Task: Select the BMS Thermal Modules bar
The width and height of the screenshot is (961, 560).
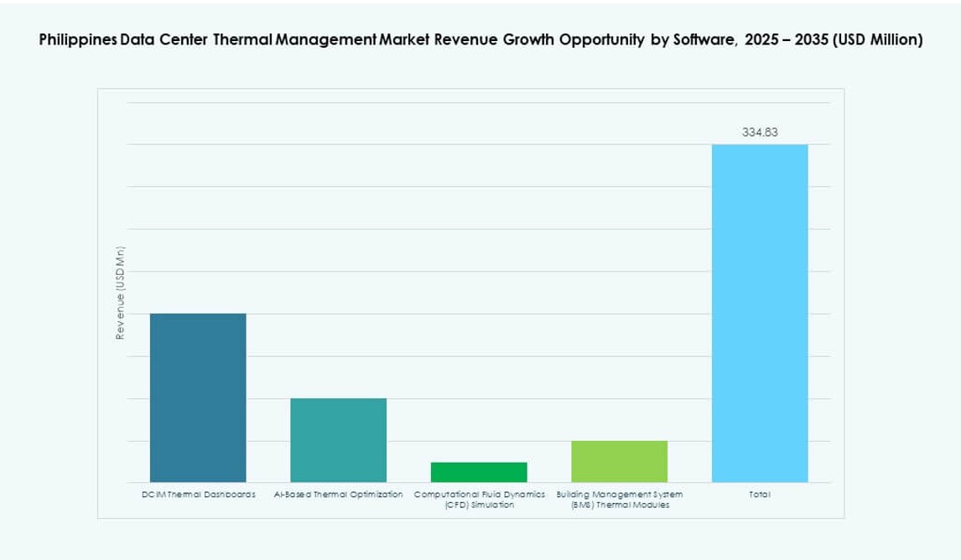Action: pyautogui.click(x=619, y=461)
